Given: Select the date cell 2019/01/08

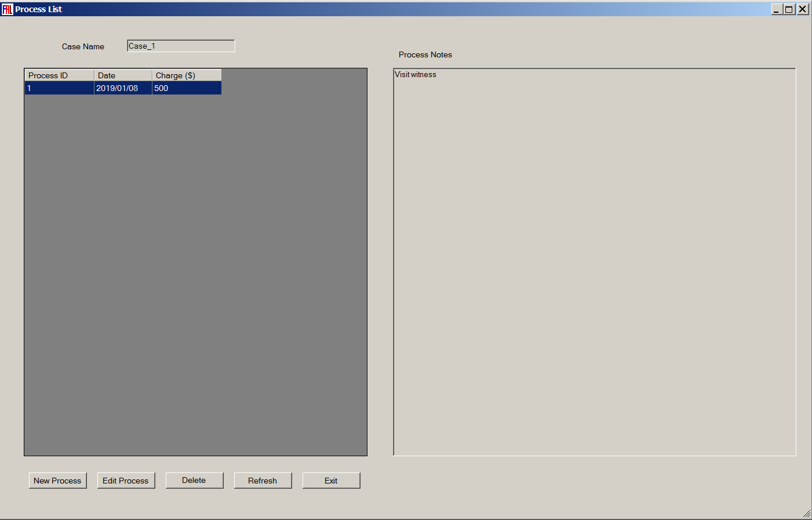Looking at the screenshot, I should pos(123,88).
